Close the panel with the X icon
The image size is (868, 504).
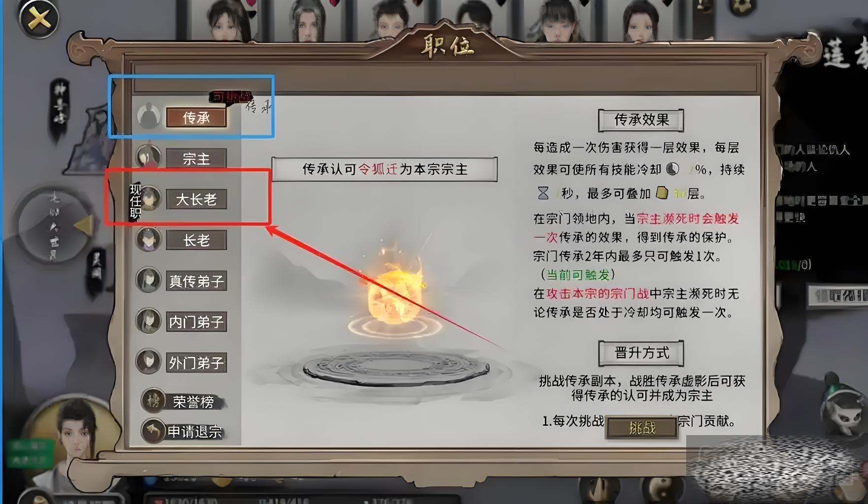pos(39,19)
